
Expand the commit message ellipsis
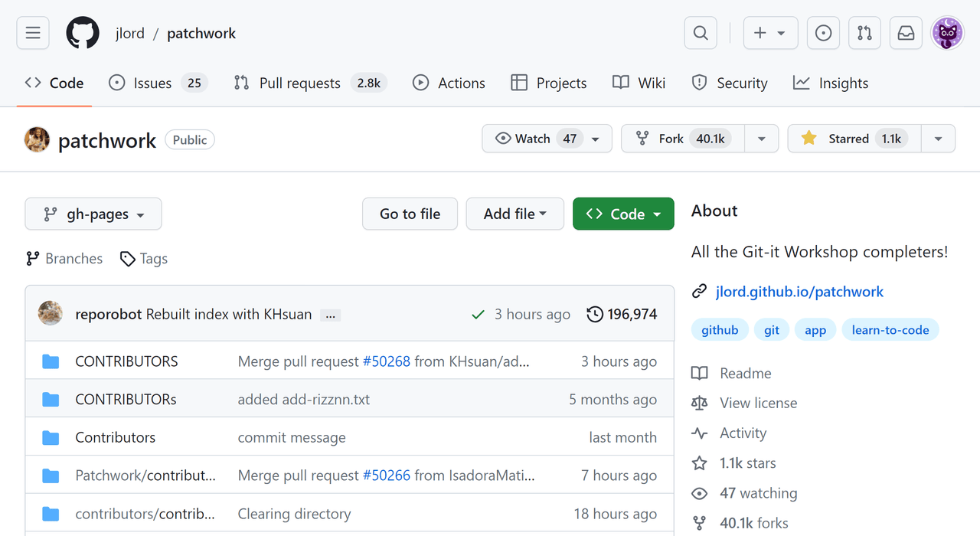[330, 315]
